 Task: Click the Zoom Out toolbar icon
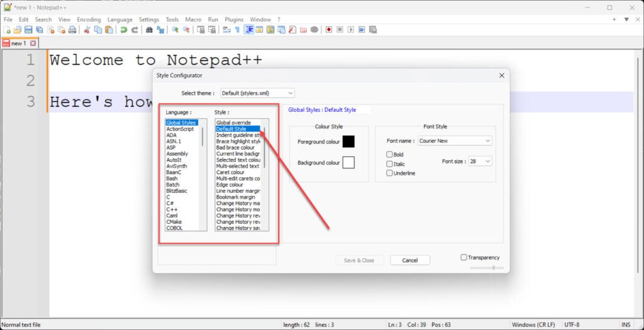(186, 30)
